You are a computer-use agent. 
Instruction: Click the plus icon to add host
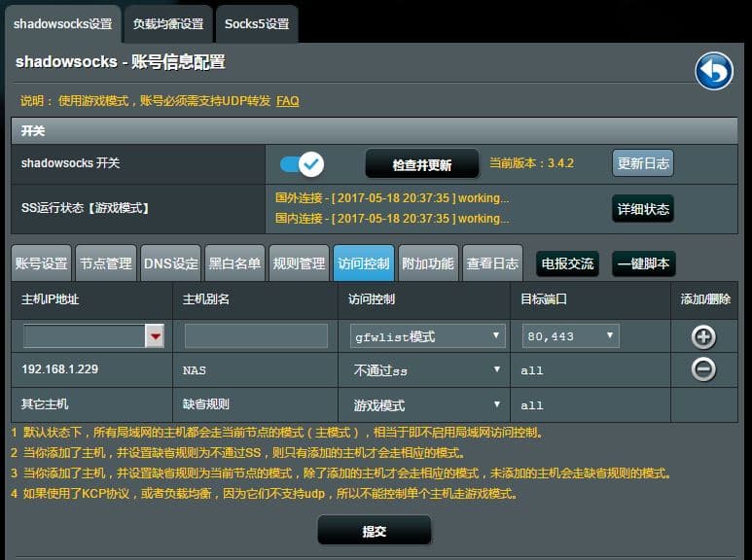(702, 337)
